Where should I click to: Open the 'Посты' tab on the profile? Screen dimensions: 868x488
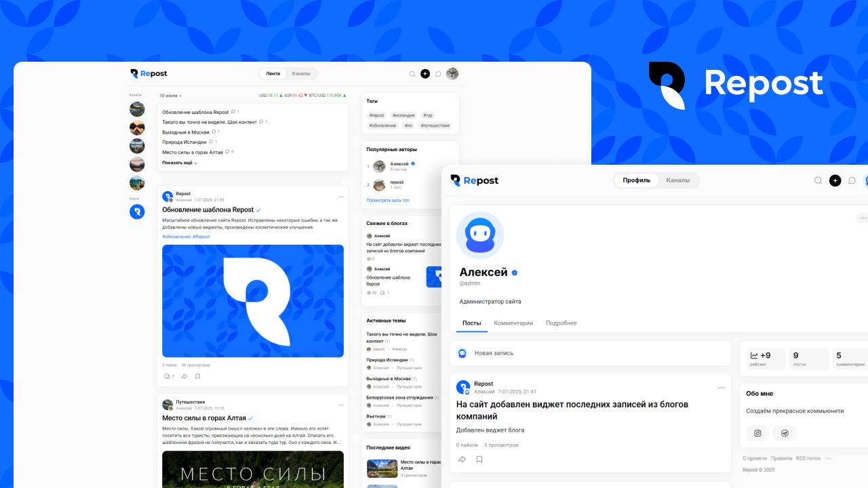(472, 323)
